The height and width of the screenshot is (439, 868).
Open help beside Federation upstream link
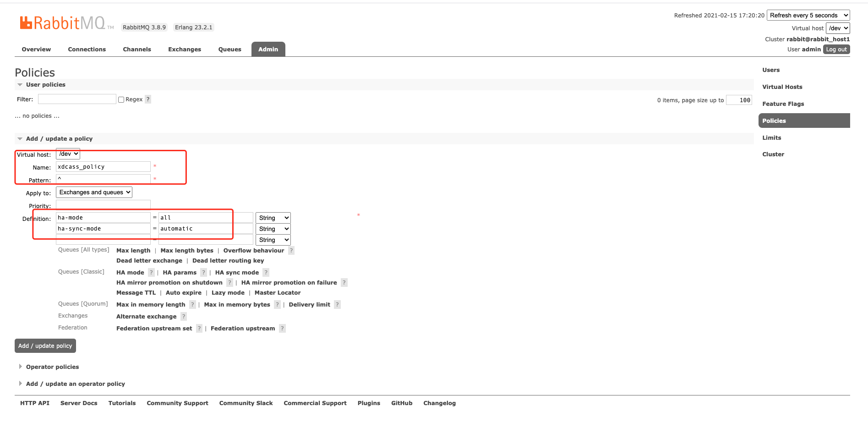283,329
